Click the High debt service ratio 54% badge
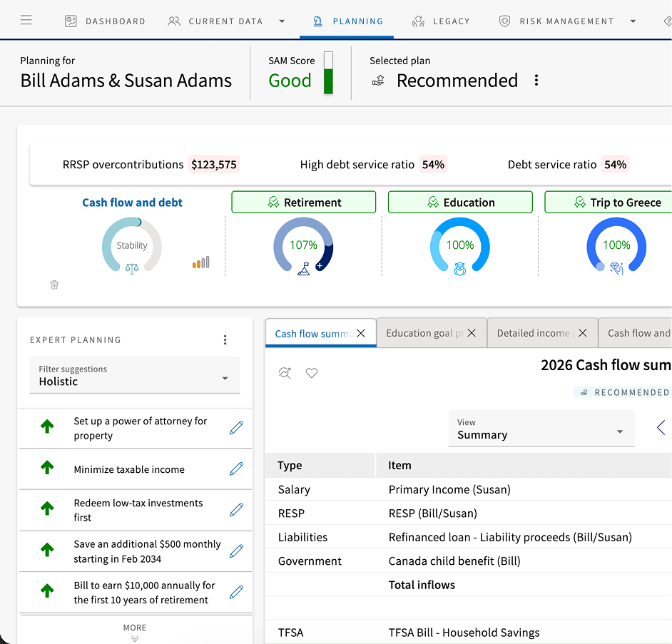Viewport: 672px width, 644px height. (433, 165)
